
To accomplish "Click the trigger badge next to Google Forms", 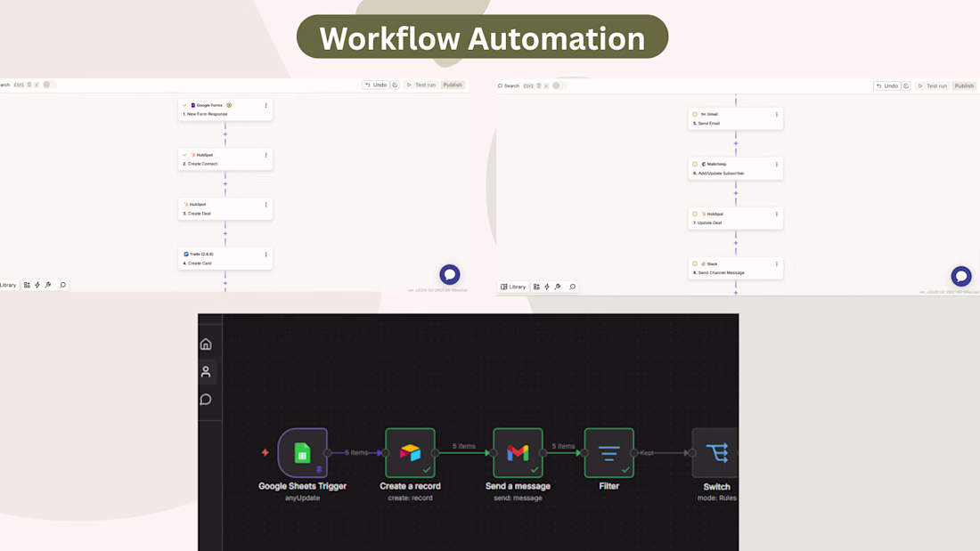I will (229, 105).
